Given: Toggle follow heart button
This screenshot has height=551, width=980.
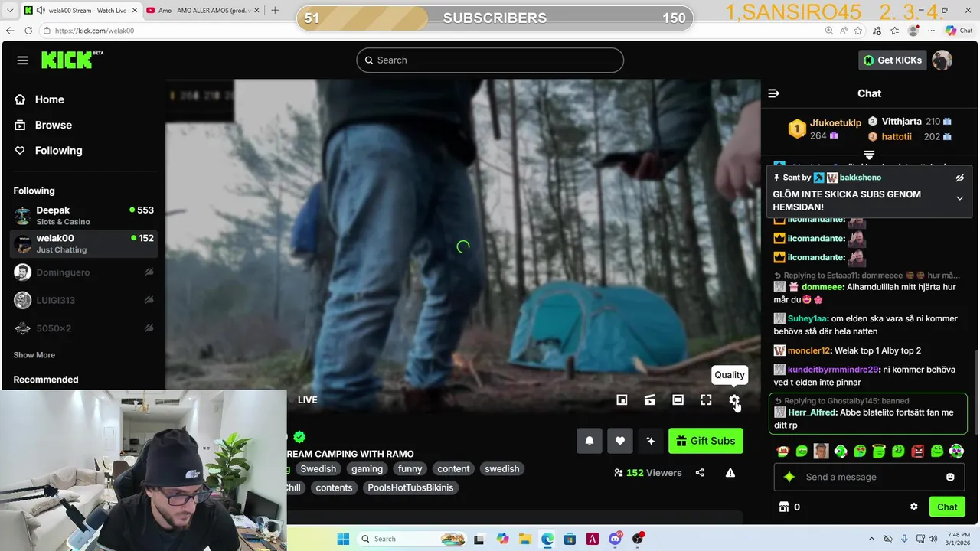Looking at the screenshot, I should (620, 441).
